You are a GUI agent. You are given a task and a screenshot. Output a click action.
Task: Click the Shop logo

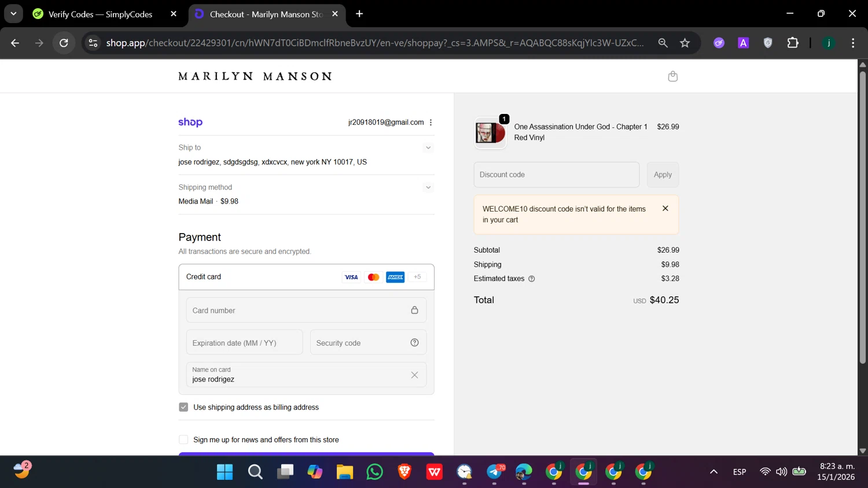tap(190, 122)
